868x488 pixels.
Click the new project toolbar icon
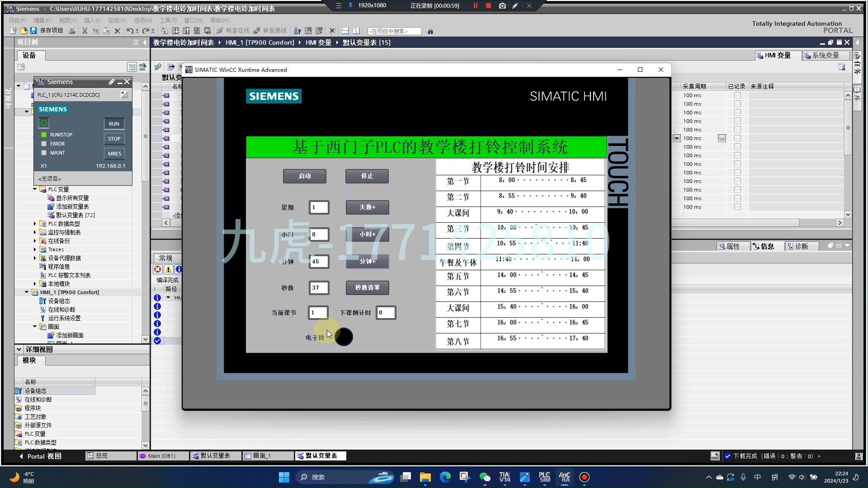pyautogui.click(x=13, y=31)
